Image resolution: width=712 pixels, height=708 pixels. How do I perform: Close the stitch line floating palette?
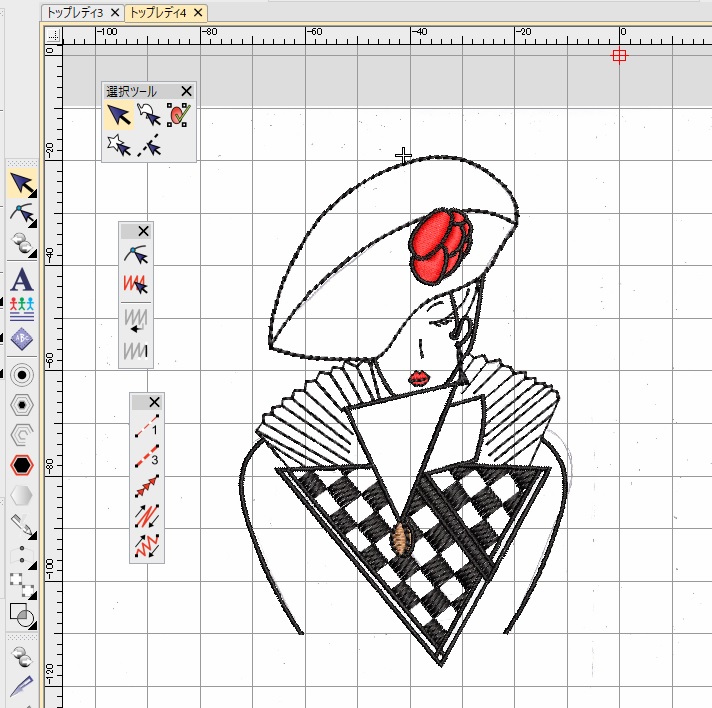154,402
